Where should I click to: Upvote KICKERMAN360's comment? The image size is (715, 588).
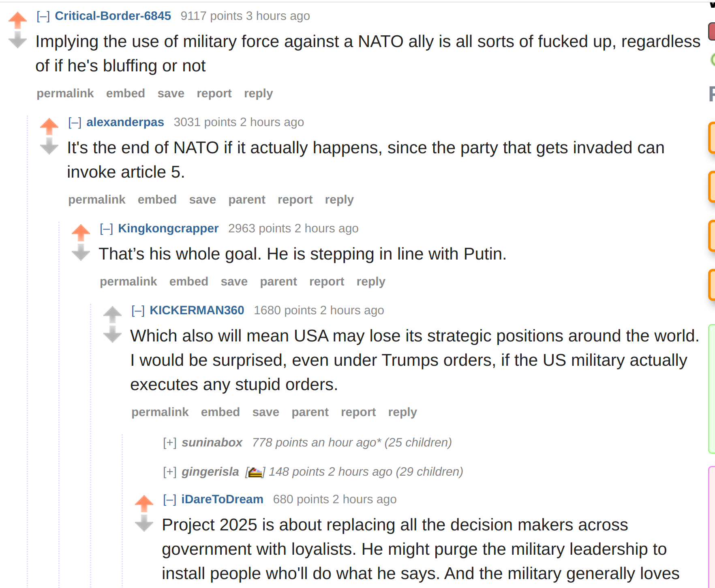click(x=112, y=315)
